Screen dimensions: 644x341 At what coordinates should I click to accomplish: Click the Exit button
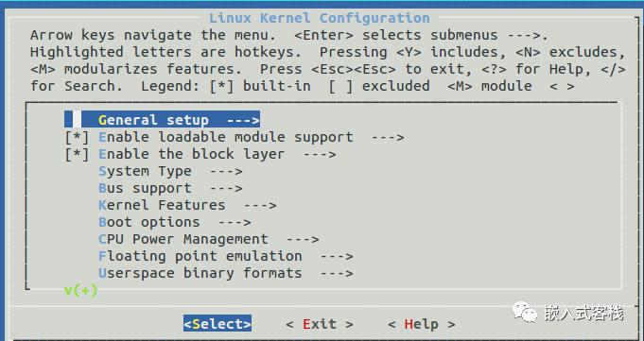tap(319, 324)
